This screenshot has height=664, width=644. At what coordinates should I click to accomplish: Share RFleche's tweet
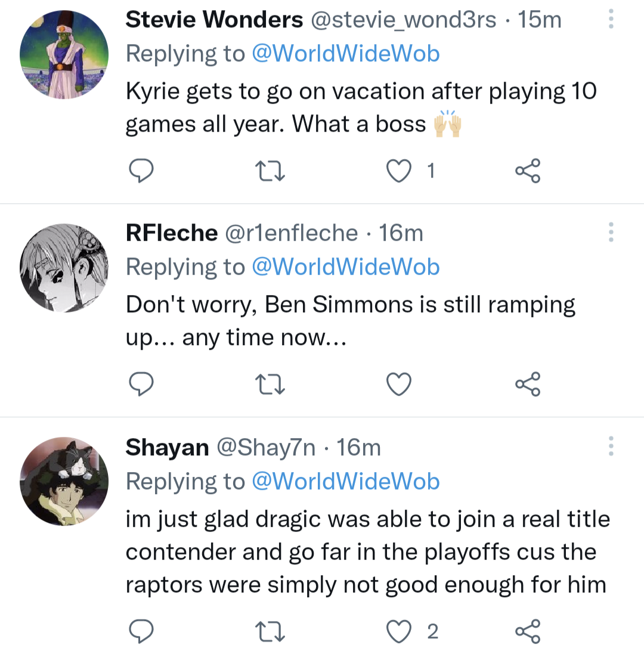pyautogui.click(x=528, y=384)
